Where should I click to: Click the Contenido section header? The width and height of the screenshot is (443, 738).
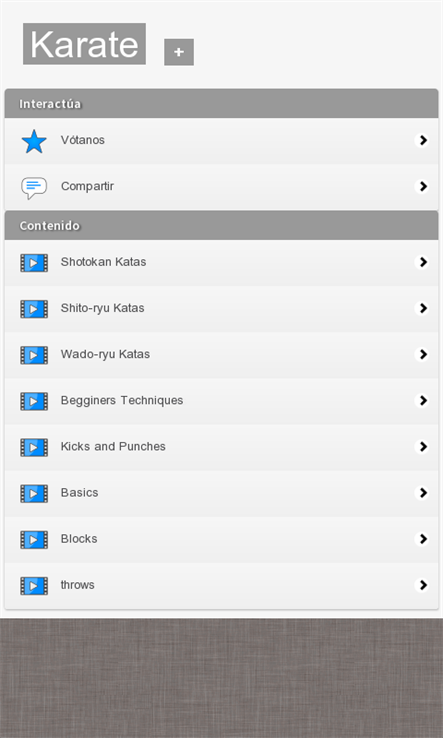click(x=221, y=225)
